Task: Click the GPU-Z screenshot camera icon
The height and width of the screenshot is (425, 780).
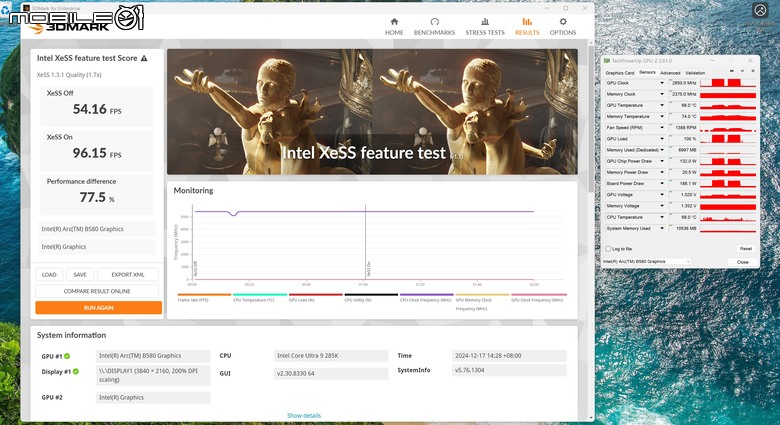Action: point(732,72)
